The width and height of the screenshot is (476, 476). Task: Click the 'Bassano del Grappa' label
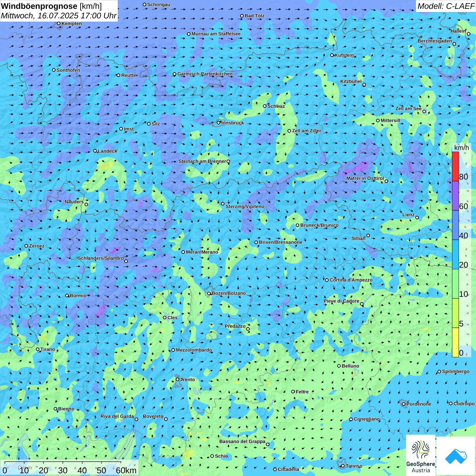click(242, 441)
